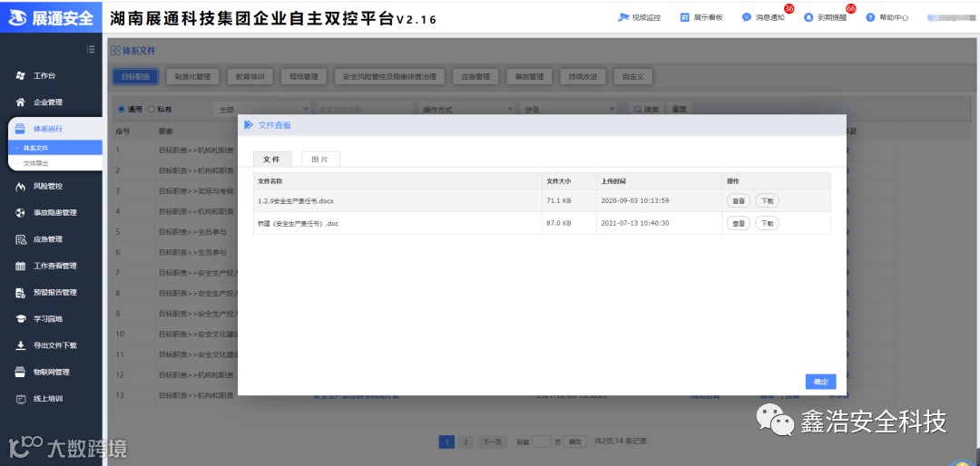980x466 pixels.
Task: Switch to 教育培训 category tab
Action: pyautogui.click(x=250, y=77)
